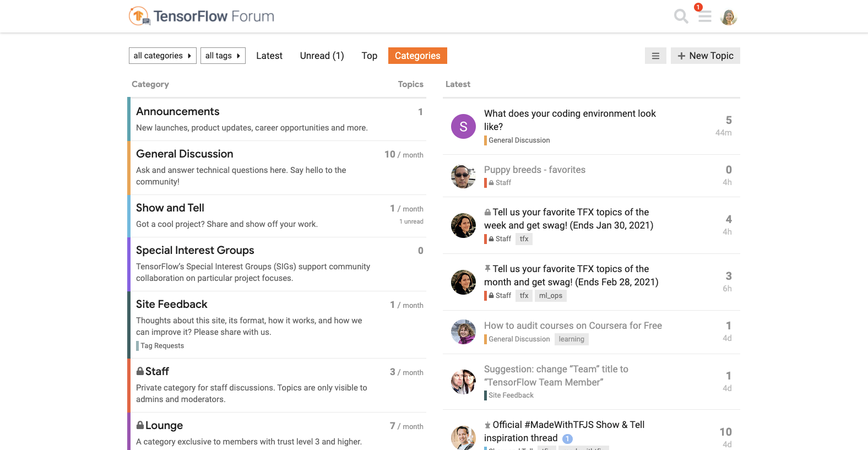
Task: Open the Special Interest Groups category
Action: pos(195,250)
